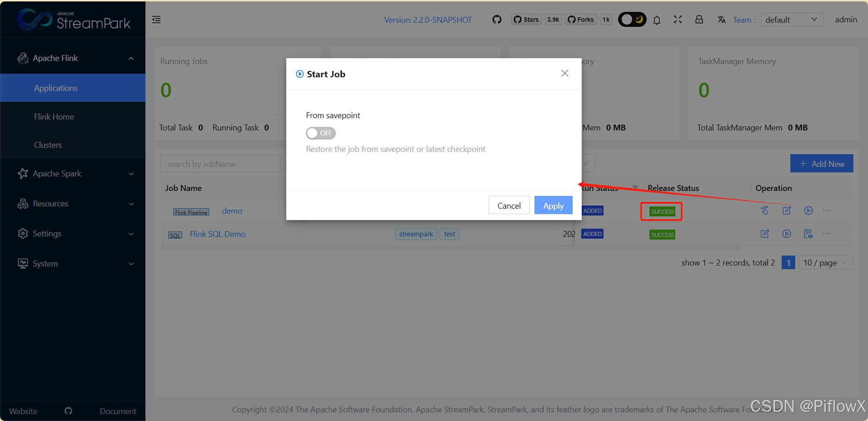
Task: Expand the System menu
Action: [73, 264]
